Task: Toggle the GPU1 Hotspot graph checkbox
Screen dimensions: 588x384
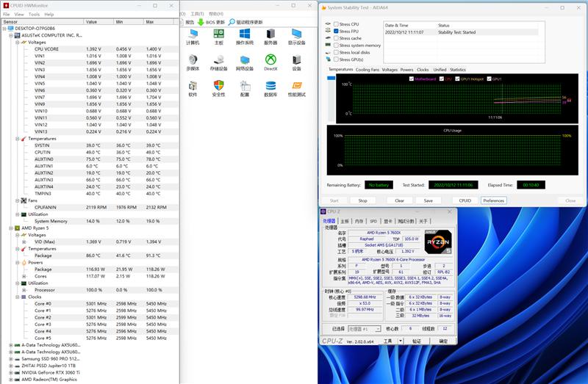Action: tap(457, 79)
